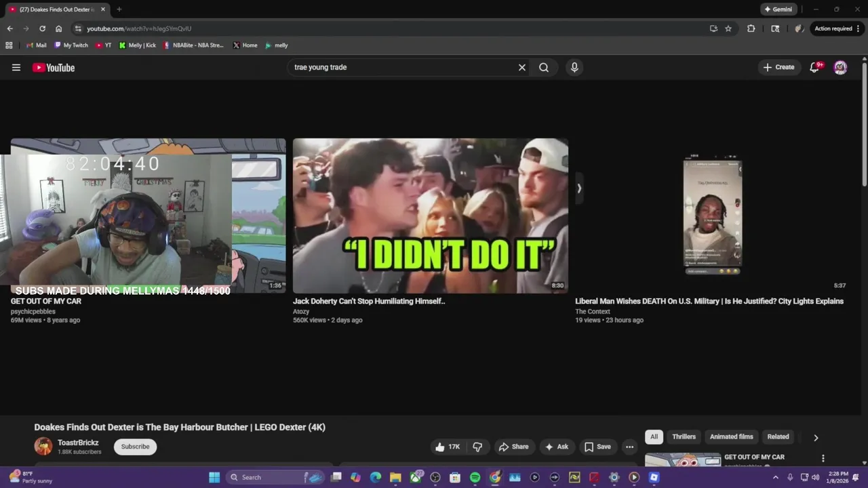868x488 pixels.
Task: Open ToastrBrickz channel avatar
Action: tap(43, 446)
